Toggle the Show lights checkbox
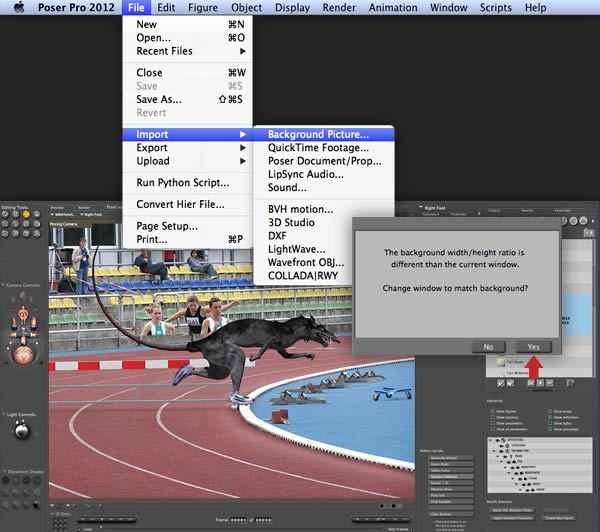 (x=550, y=423)
